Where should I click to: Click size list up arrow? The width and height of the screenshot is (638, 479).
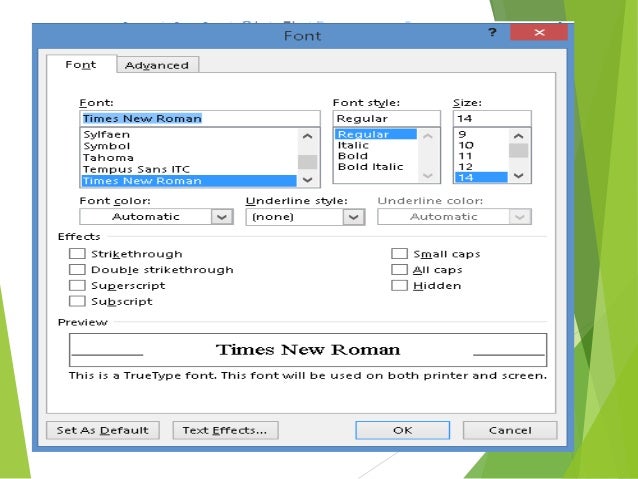[518, 136]
